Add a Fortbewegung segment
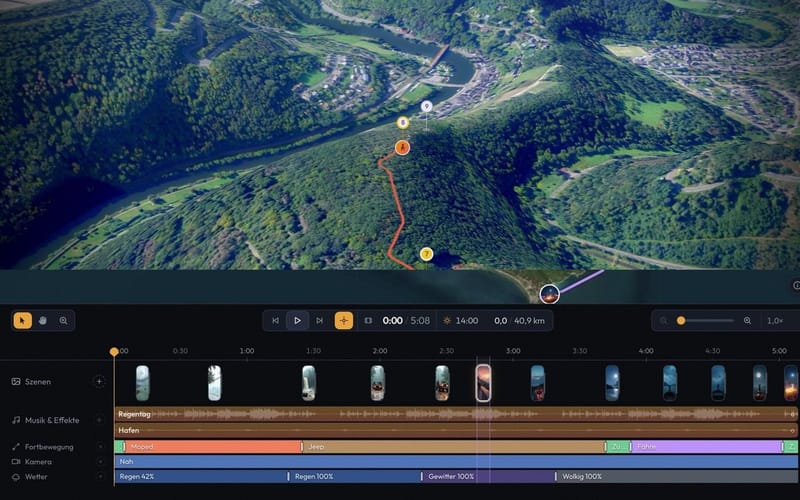Image resolution: width=800 pixels, height=500 pixels. coord(100,447)
